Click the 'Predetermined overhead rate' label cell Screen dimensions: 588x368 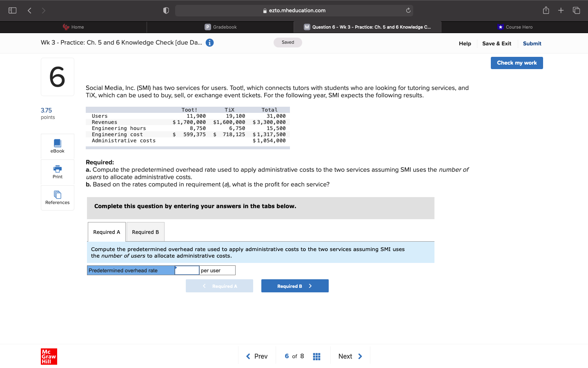pyautogui.click(x=131, y=270)
